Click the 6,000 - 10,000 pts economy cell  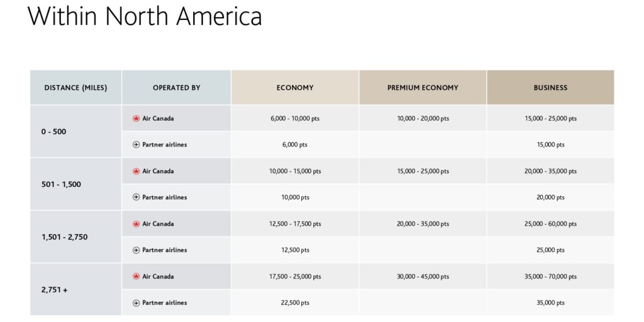click(x=295, y=118)
